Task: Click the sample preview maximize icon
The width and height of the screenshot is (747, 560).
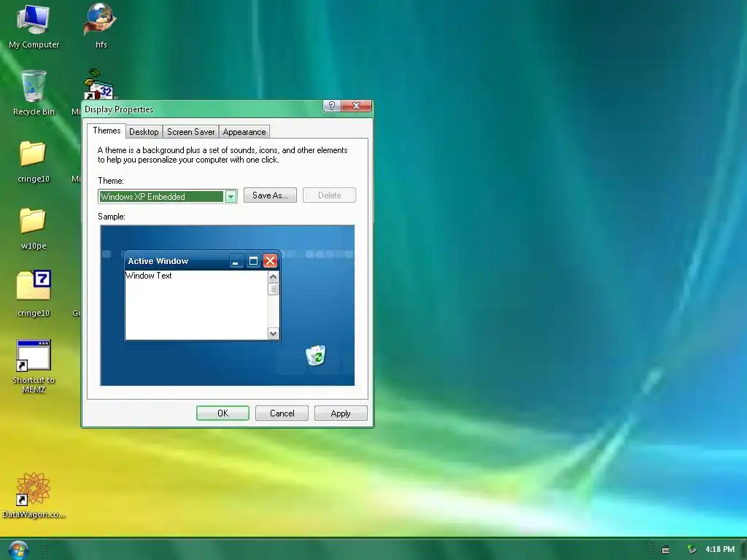Action: (x=253, y=261)
